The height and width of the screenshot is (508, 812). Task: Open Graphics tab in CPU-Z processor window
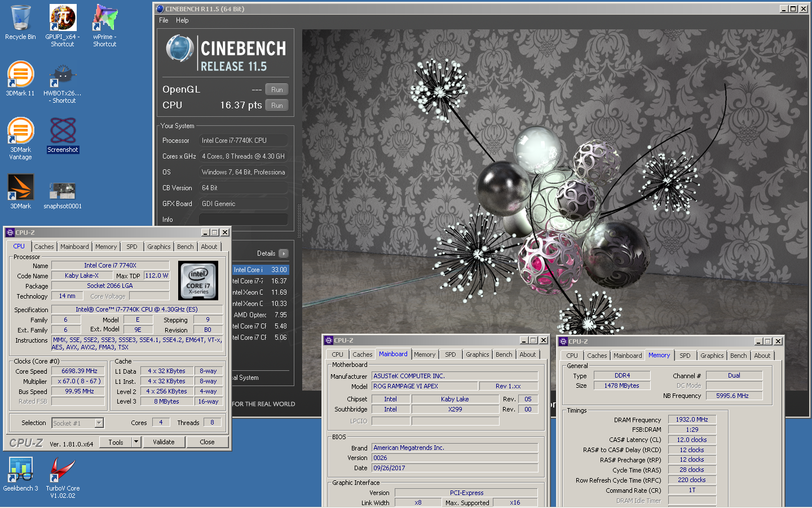(159, 247)
